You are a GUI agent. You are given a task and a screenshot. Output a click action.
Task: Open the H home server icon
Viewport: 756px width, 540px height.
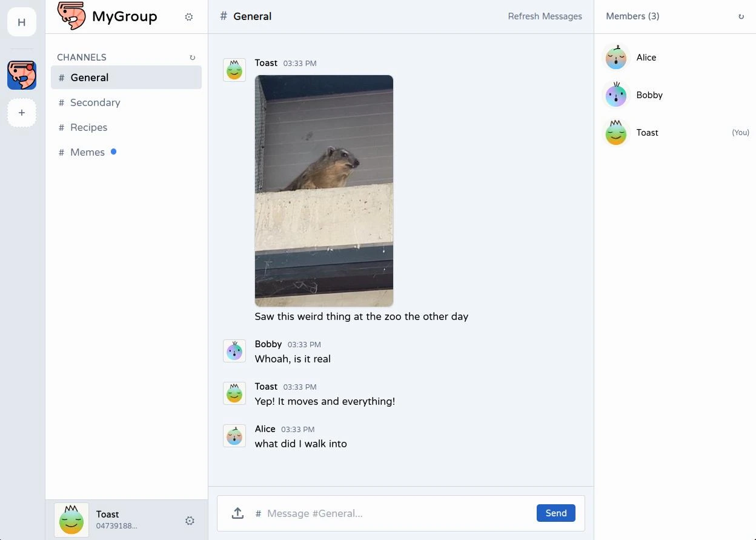point(22,22)
